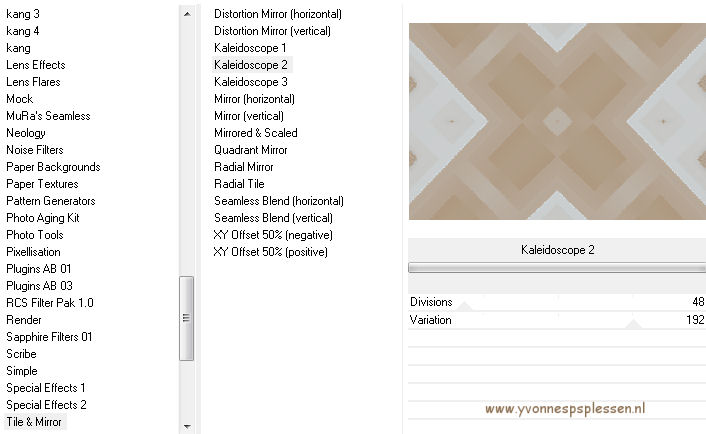The height and width of the screenshot is (434, 706).
Task: Select Paper Textures category
Action: coord(42,184)
